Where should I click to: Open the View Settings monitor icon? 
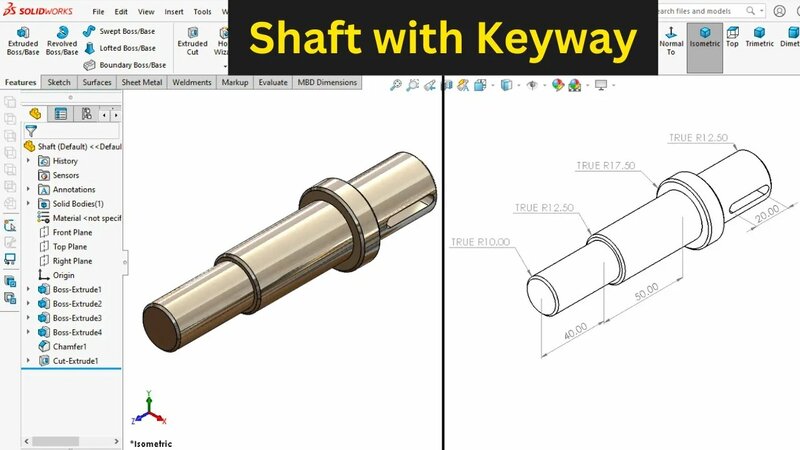click(601, 85)
